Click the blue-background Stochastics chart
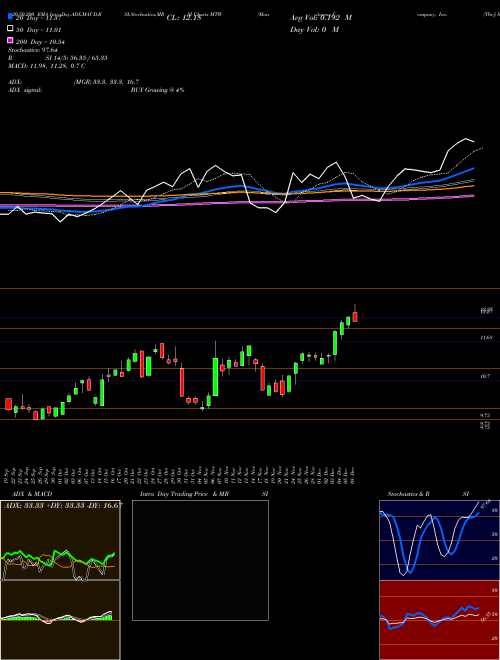Image resolution: width=500 pixels, height=660 pixels. (x=439, y=540)
